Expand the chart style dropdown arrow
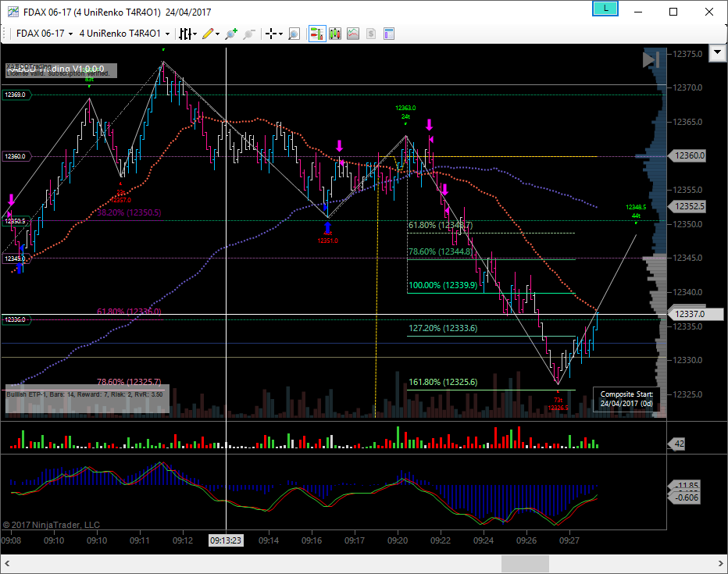 195,34
